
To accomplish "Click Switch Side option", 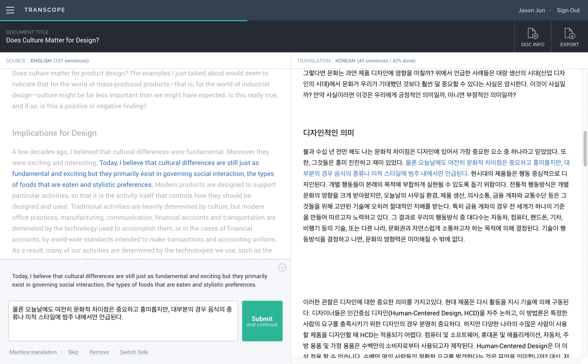I will click(x=134, y=352).
